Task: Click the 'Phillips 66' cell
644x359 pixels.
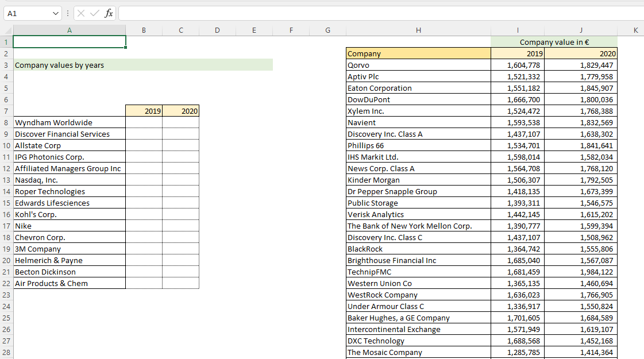Action: tap(418, 146)
